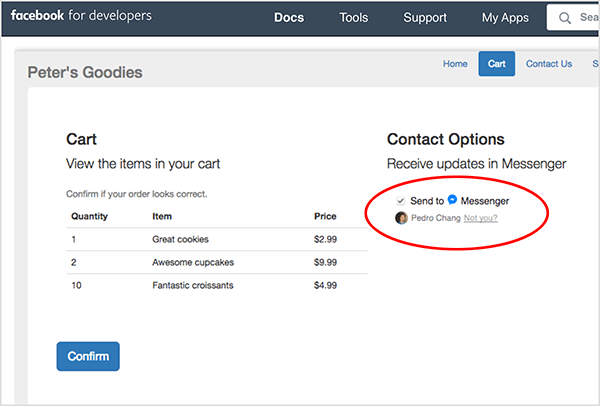Toggle the Send to Messenger checkbox
Screen dimensions: 600x406
click(x=401, y=201)
